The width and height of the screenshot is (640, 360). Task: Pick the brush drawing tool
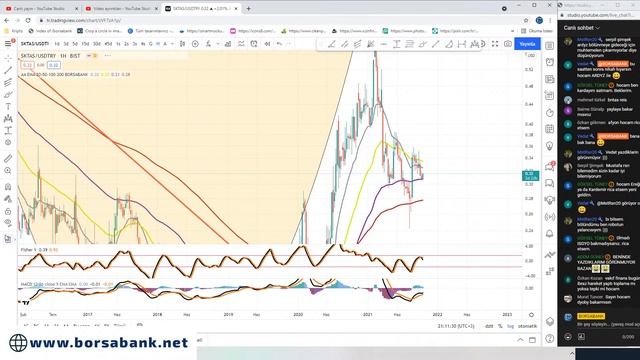(x=8, y=95)
